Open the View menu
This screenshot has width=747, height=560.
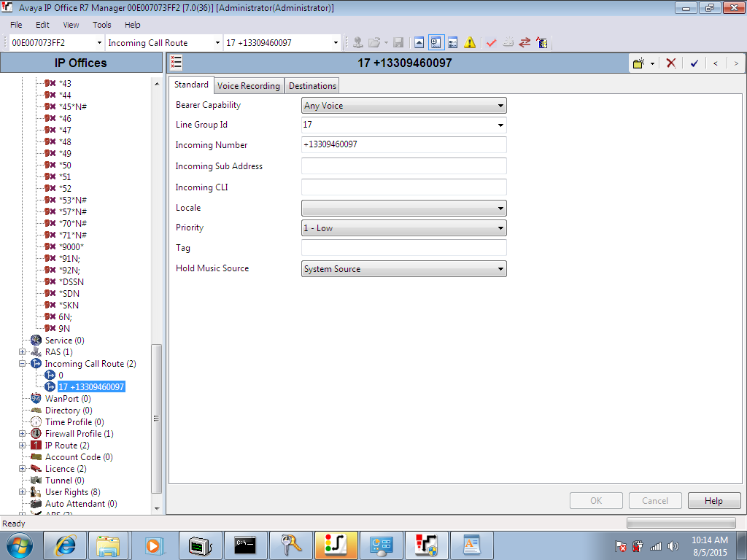pyautogui.click(x=71, y=25)
